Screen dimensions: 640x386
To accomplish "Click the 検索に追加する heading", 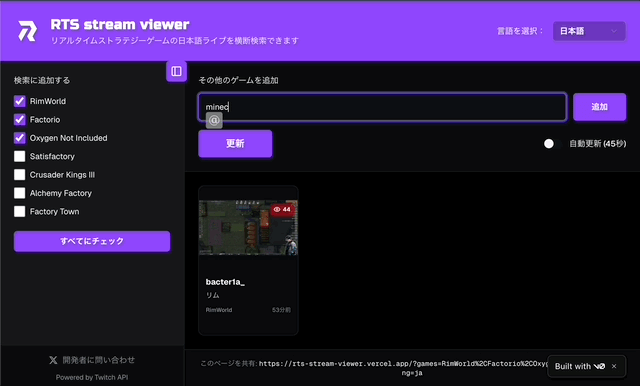I will pos(42,80).
